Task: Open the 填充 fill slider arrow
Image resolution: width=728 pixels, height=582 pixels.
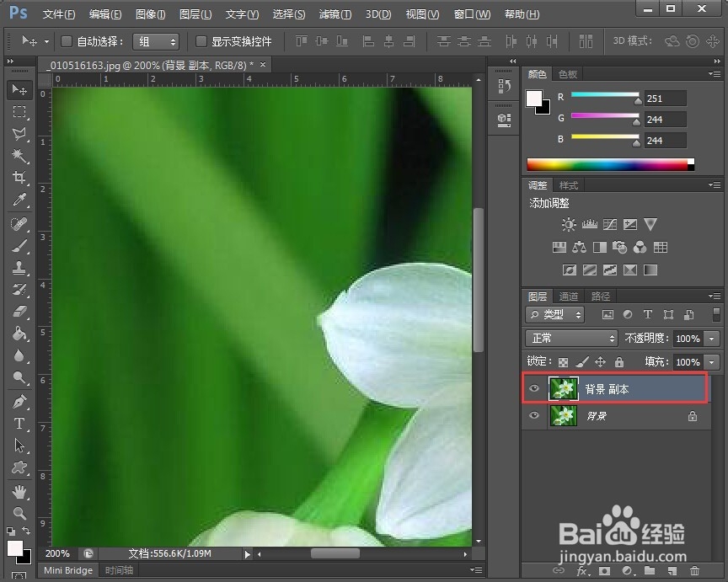Action: tap(712, 362)
